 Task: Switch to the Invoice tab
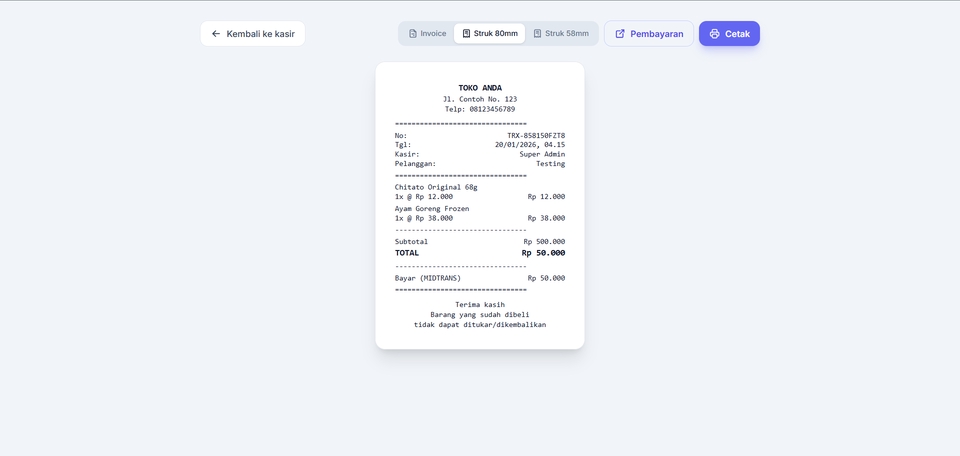pos(427,34)
